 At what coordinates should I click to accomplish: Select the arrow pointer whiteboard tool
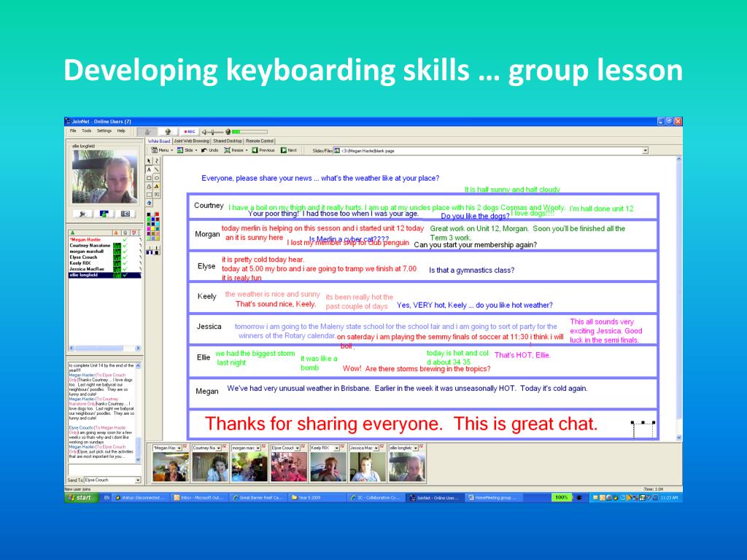[x=149, y=160]
